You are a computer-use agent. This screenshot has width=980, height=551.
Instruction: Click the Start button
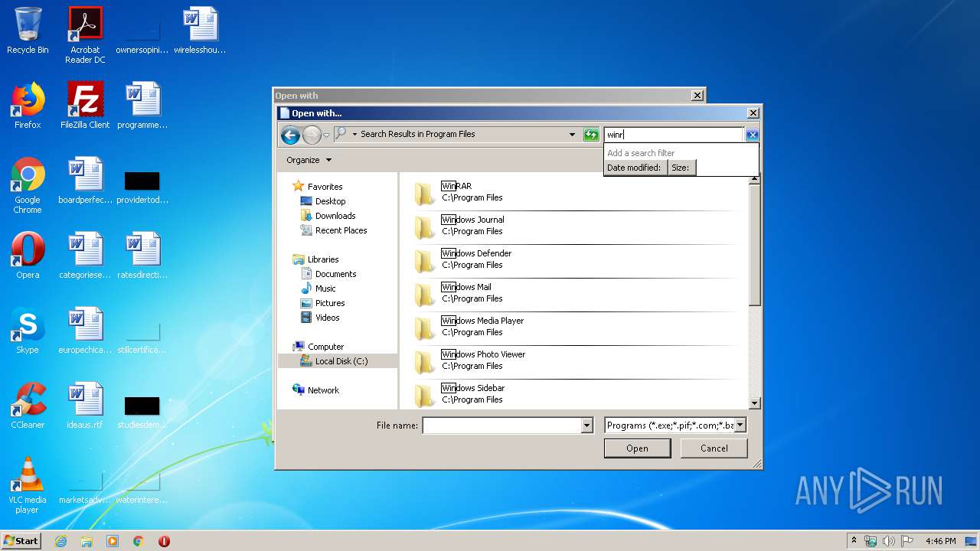(x=21, y=541)
